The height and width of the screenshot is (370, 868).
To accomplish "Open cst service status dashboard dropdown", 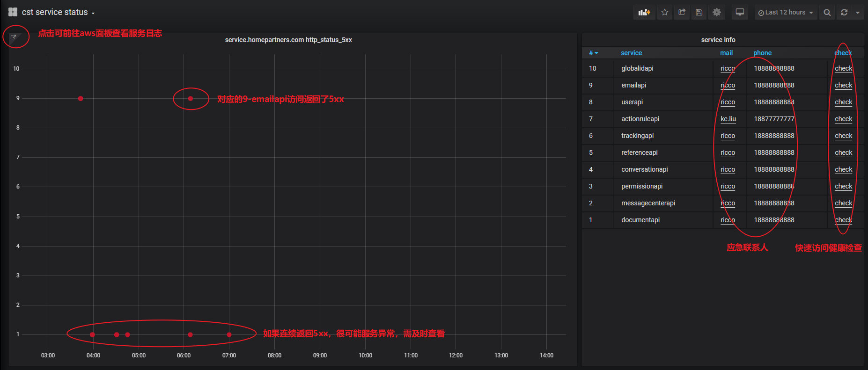I will [59, 13].
